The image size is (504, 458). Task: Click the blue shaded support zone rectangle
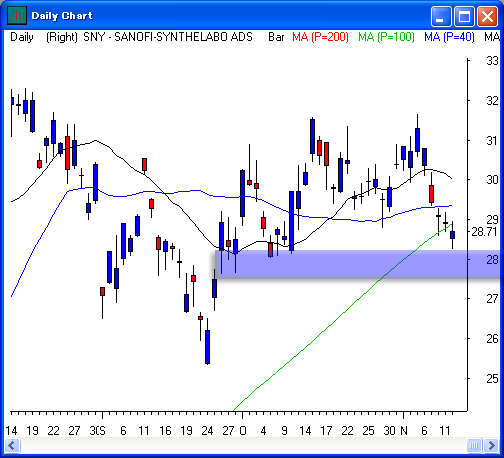358,264
